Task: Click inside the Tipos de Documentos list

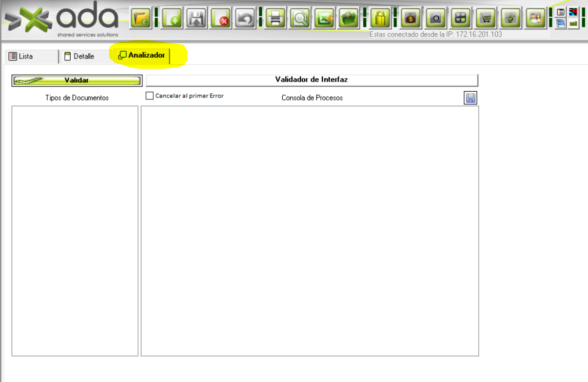Action: point(75,230)
